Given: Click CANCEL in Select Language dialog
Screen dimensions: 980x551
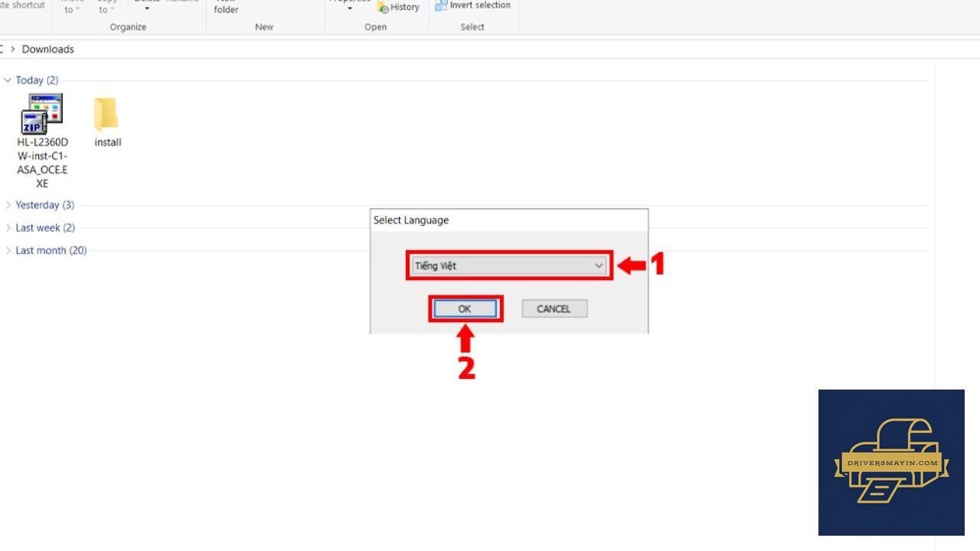Looking at the screenshot, I should (x=554, y=309).
